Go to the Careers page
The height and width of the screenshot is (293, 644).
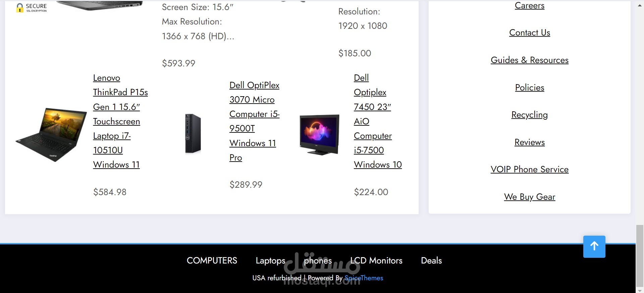(530, 5)
